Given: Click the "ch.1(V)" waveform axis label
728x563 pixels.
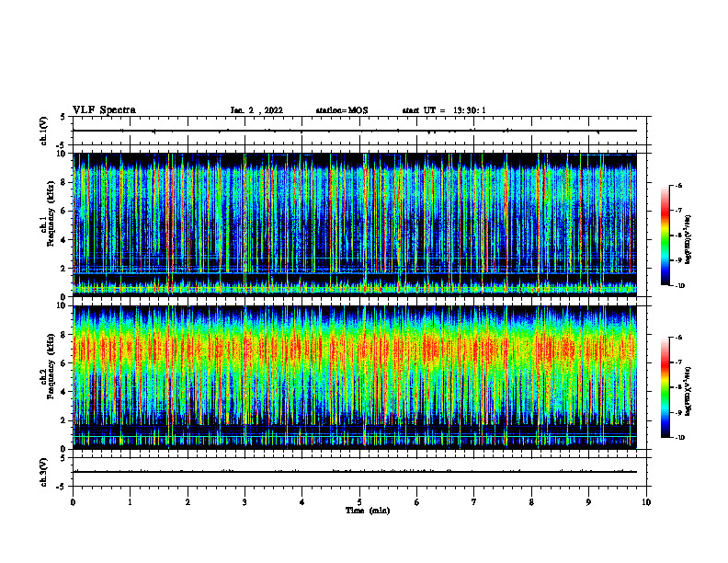Looking at the screenshot, I should [44, 131].
